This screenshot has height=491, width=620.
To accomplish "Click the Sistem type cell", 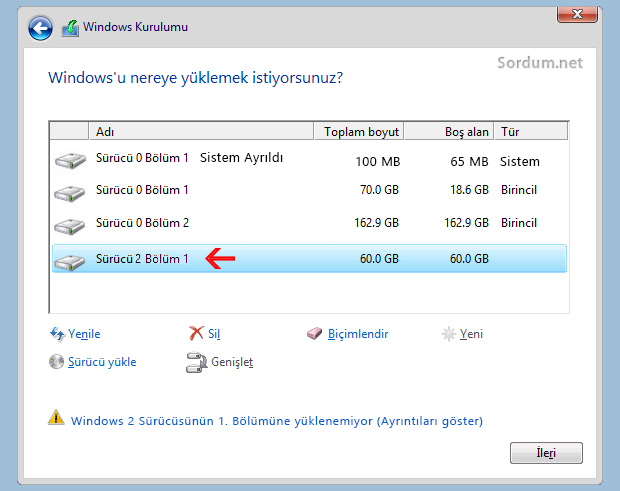I will coord(520,161).
